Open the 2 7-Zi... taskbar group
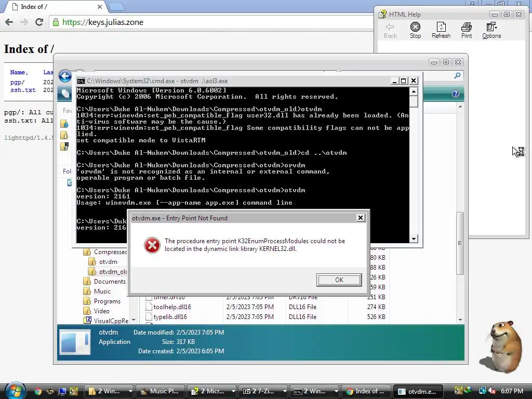 [263, 391]
